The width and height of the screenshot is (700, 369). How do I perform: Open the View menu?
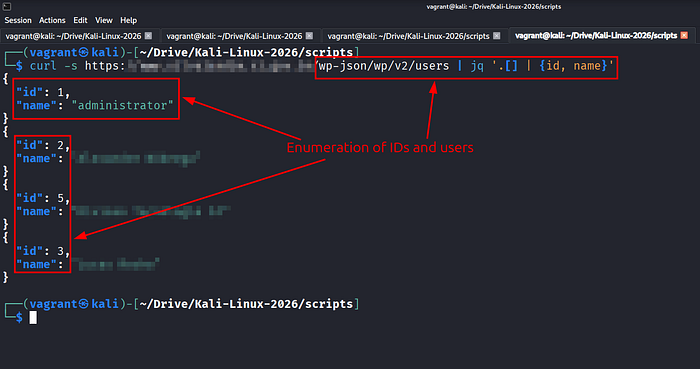104,20
